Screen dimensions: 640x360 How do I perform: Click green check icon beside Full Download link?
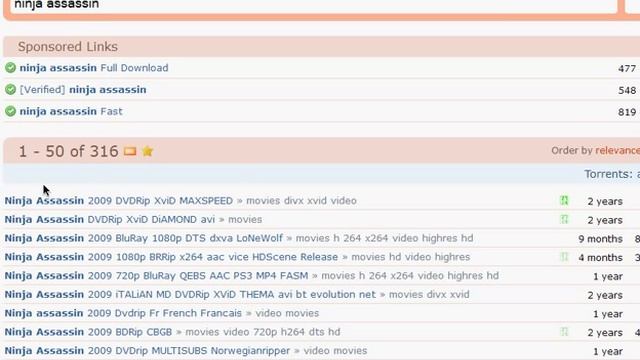(11, 68)
